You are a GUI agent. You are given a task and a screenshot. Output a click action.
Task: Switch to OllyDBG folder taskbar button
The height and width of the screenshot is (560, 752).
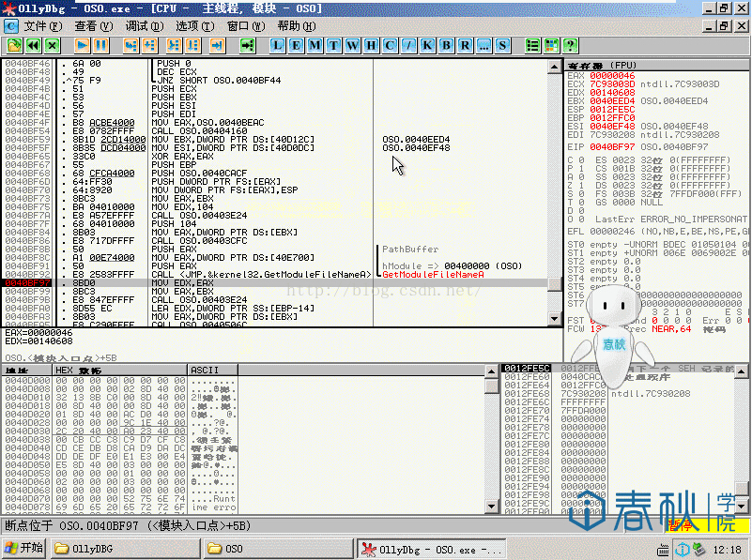pos(125,549)
